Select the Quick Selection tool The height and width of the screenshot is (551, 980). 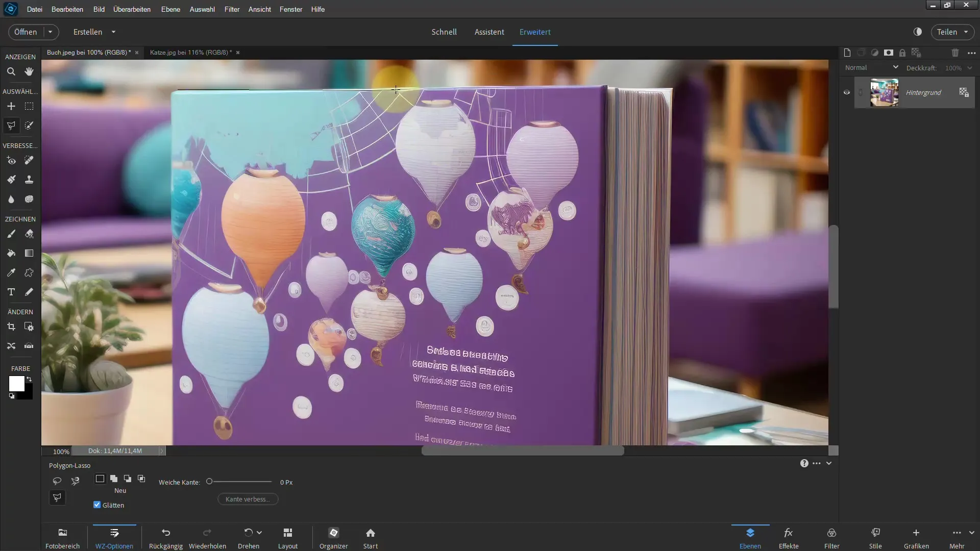29,126
